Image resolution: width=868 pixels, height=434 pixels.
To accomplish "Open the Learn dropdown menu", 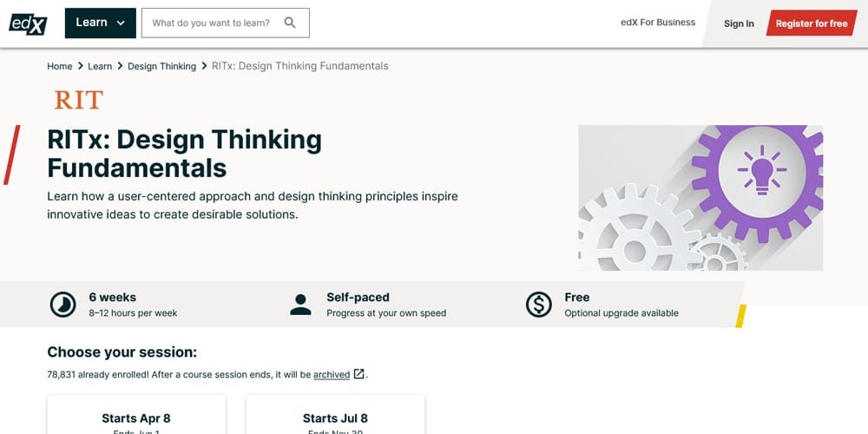I will point(100,23).
